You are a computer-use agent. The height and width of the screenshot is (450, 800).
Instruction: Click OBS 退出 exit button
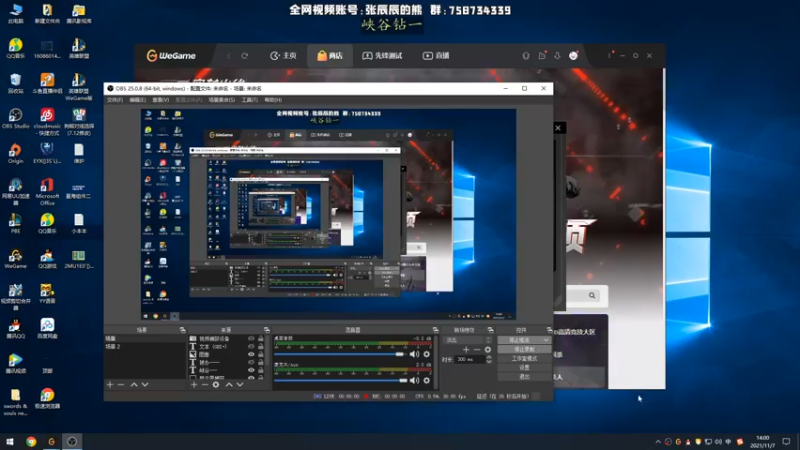coord(524,377)
